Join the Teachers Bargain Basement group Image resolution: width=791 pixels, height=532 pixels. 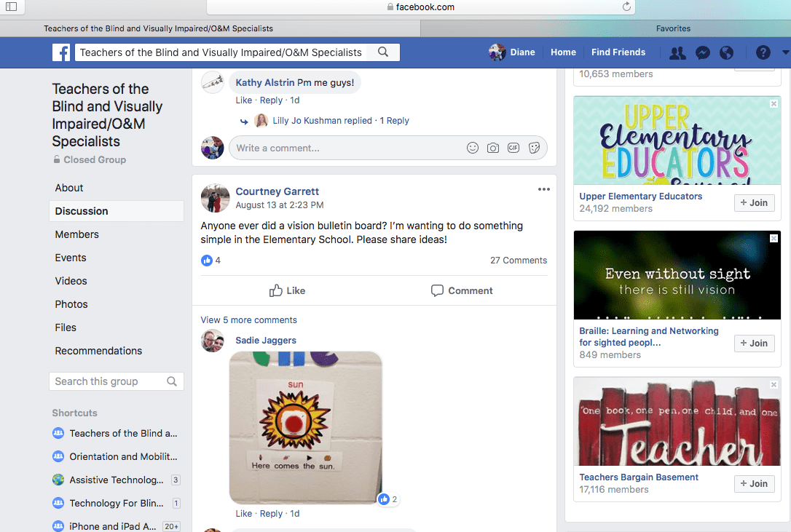coord(754,483)
